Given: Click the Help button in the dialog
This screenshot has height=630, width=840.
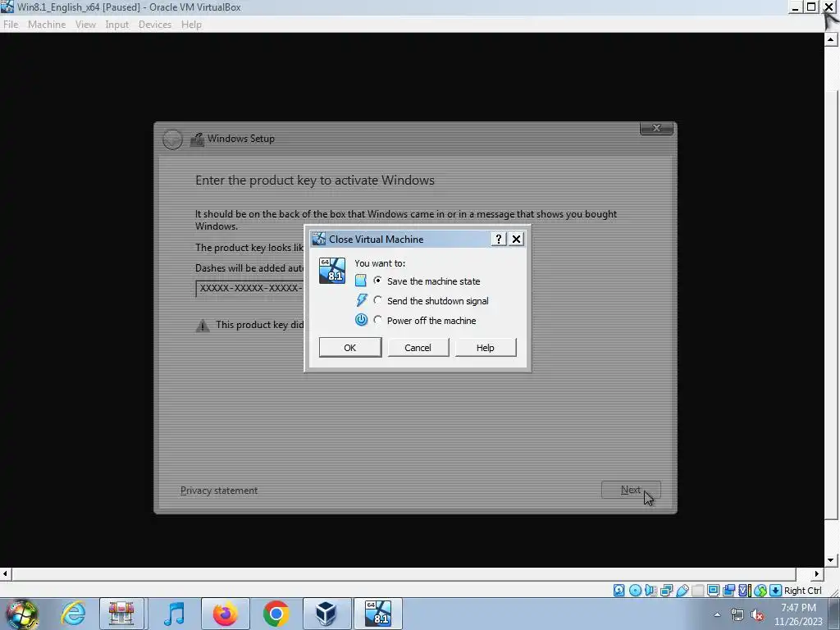Looking at the screenshot, I should point(486,348).
